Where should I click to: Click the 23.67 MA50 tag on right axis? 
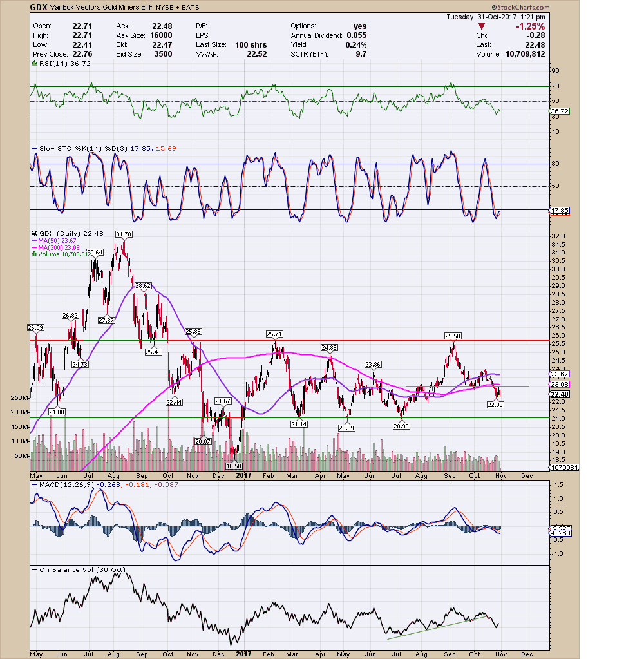[560, 374]
